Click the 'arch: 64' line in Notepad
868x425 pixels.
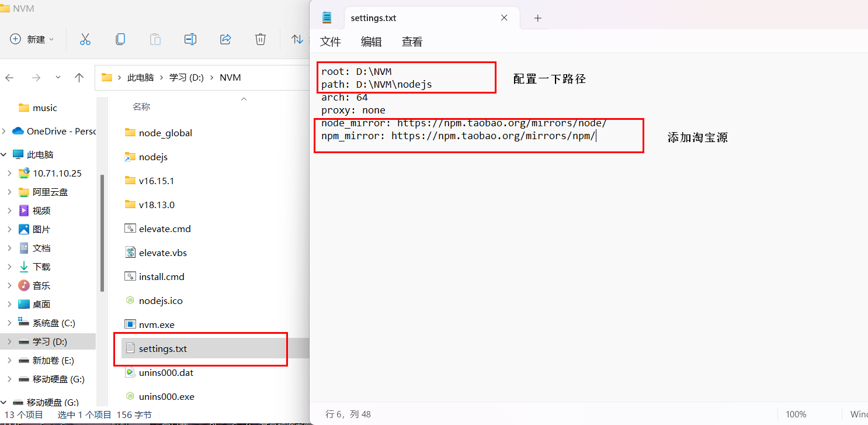[345, 97]
